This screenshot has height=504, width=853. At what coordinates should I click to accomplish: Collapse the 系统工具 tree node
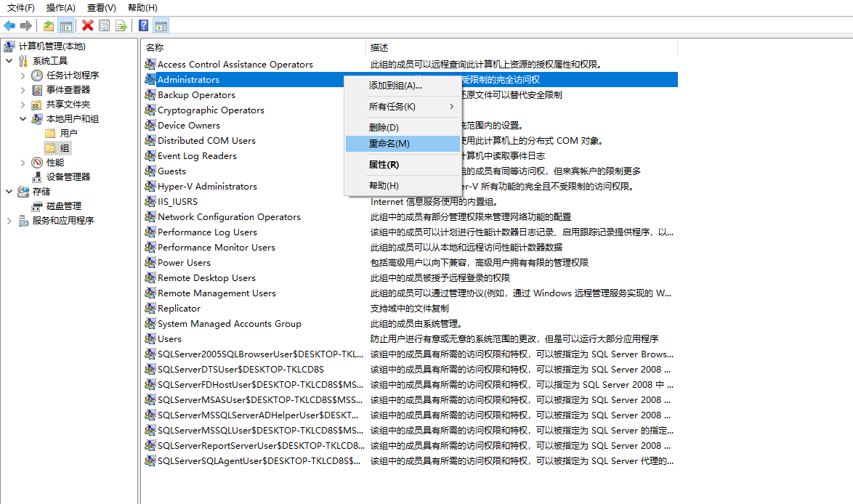(9, 60)
